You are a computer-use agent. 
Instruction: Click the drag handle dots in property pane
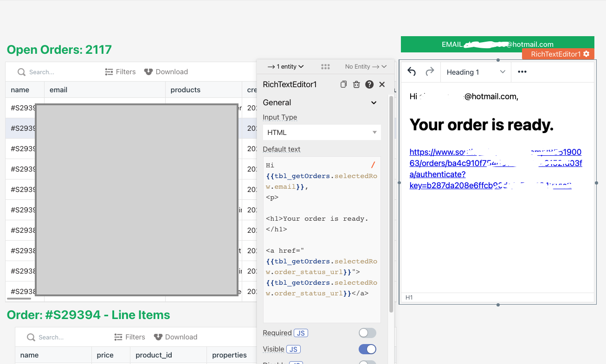(x=325, y=67)
